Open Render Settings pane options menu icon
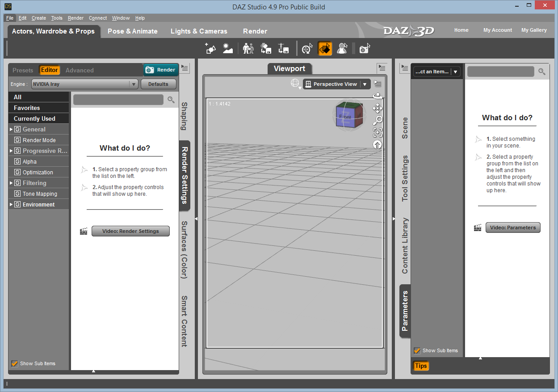558x392 pixels. pyautogui.click(x=185, y=68)
